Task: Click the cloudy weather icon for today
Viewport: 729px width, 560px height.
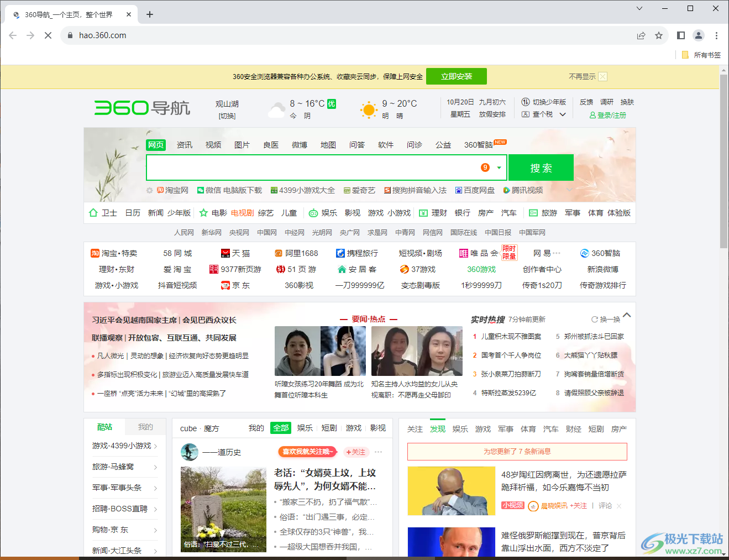Action: click(276, 110)
